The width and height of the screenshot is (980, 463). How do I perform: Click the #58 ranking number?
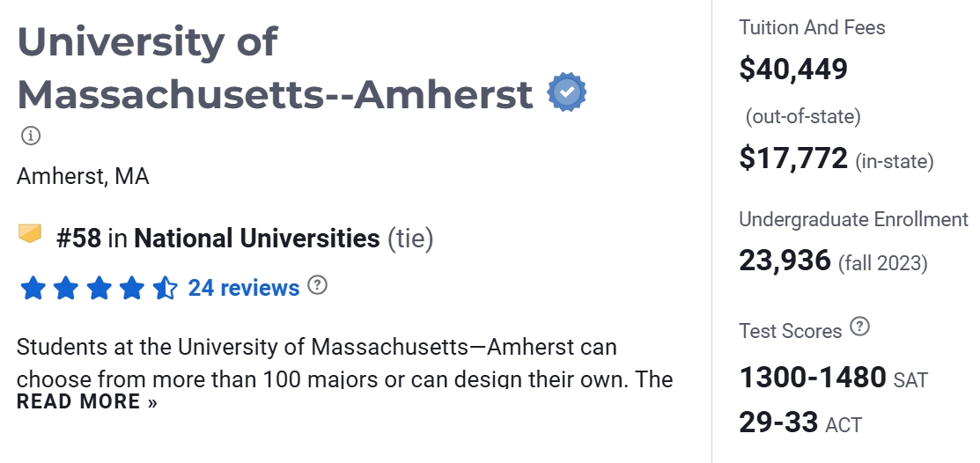pyautogui.click(x=78, y=238)
